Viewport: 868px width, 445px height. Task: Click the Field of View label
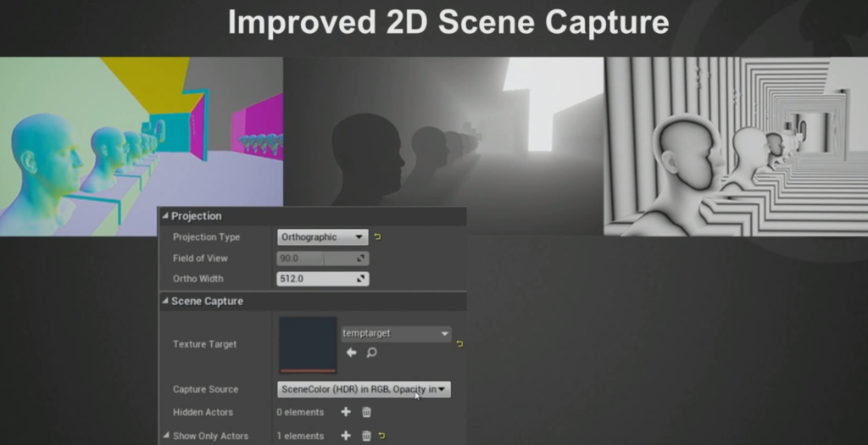tap(200, 259)
